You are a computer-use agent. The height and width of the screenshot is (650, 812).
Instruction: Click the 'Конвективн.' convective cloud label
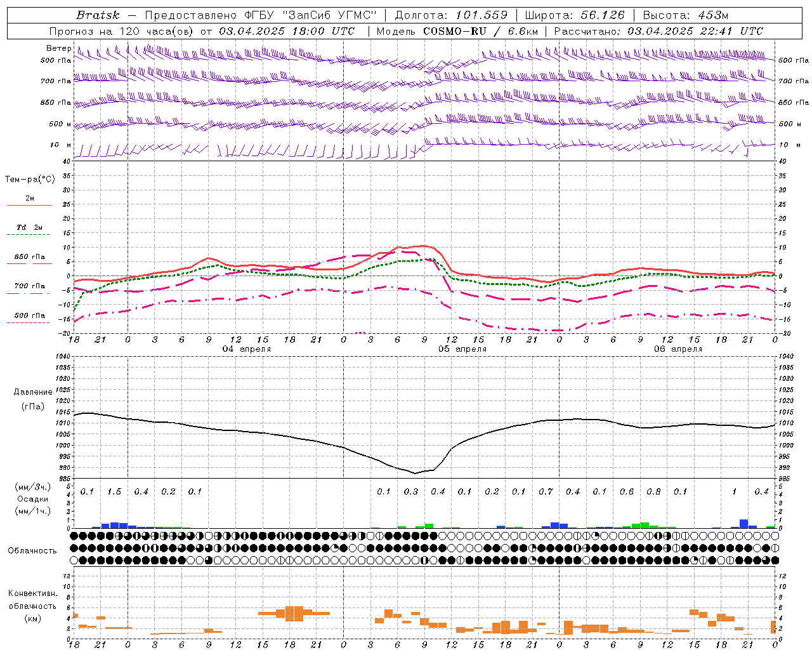pyautogui.click(x=33, y=594)
